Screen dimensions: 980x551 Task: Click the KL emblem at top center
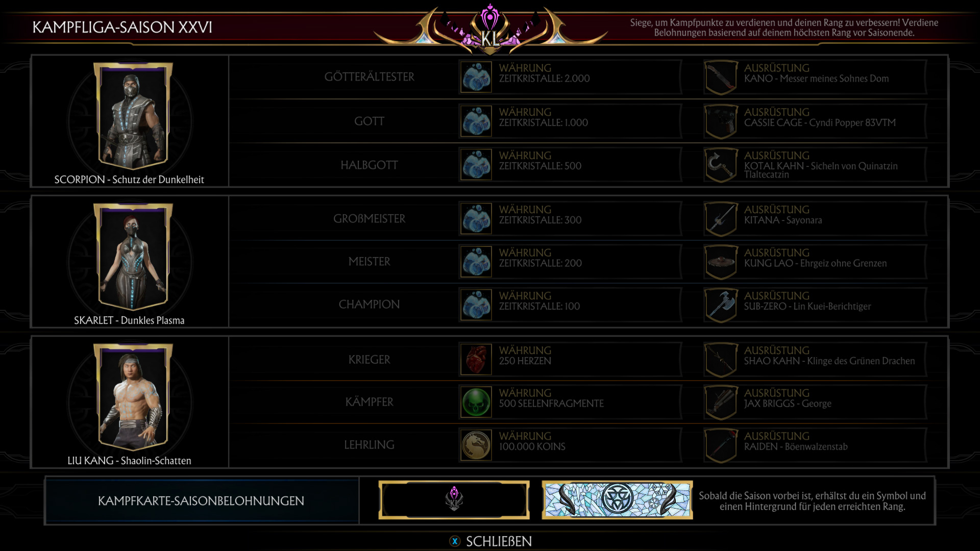490,30
